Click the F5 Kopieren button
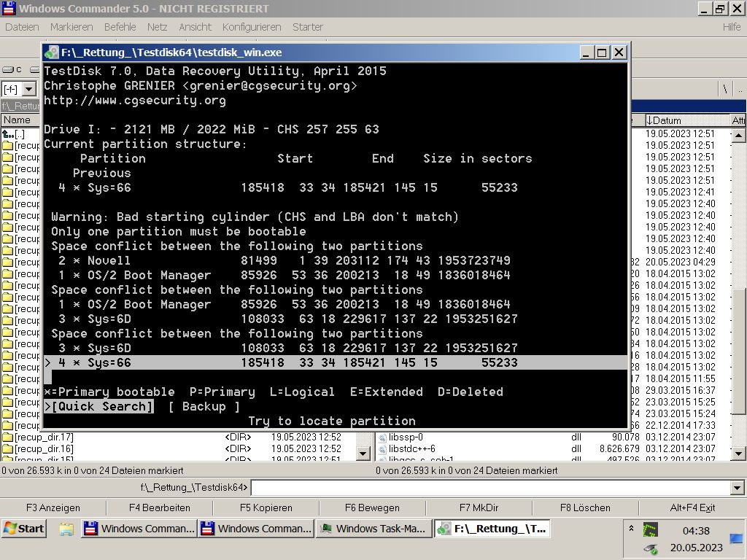Viewport: 747px width, 560px height. [266, 507]
